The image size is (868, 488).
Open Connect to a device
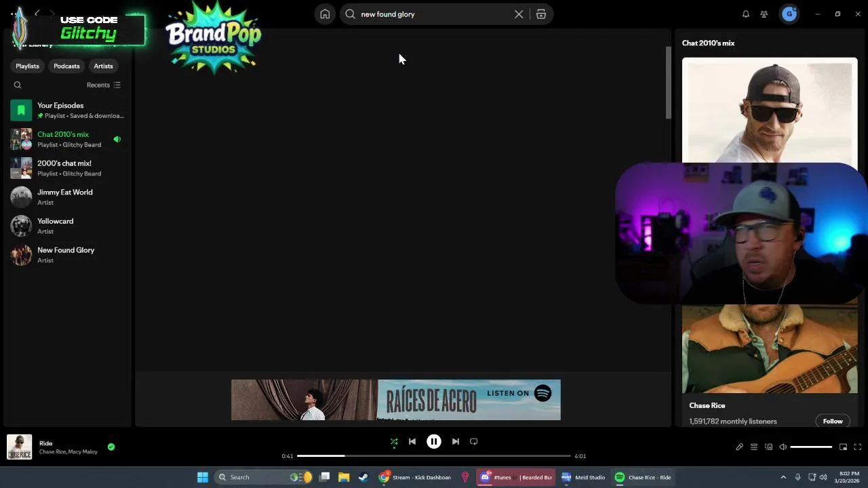[x=768, y=447]
